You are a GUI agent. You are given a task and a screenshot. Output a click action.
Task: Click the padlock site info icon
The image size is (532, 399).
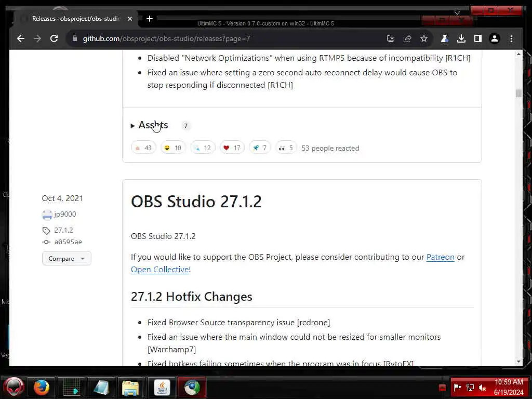(x=75, y=38)
